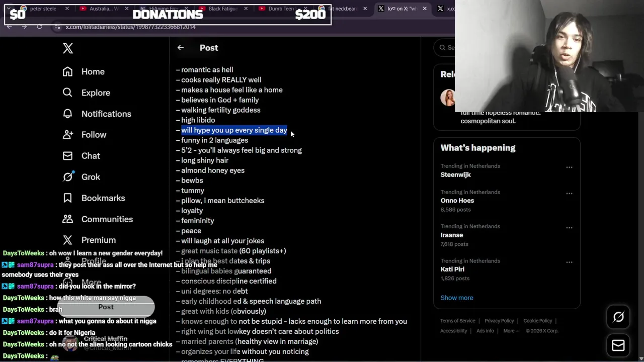644x362 pixels.
Task: Click the browser reload button
Action: [x=39, y=27]
